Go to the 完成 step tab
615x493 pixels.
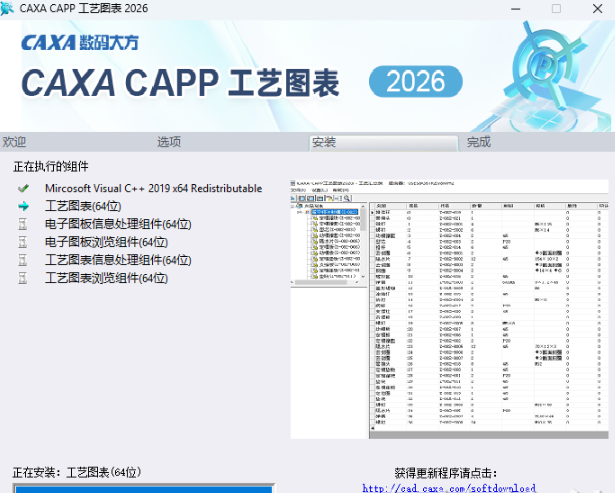point(478,142)
